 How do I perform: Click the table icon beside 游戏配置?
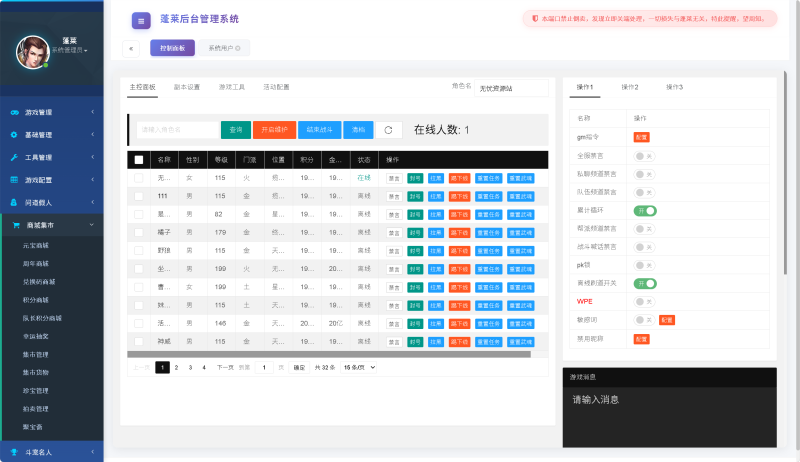14,180
